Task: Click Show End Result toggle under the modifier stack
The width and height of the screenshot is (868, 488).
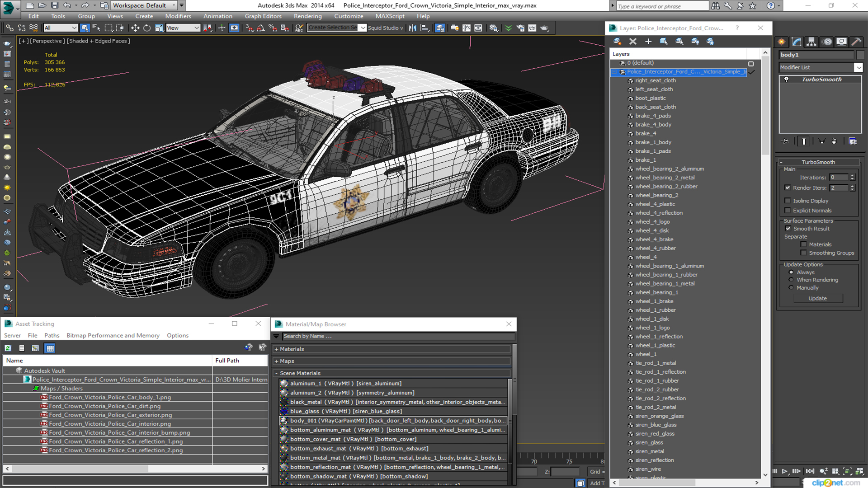Action: 804,141
